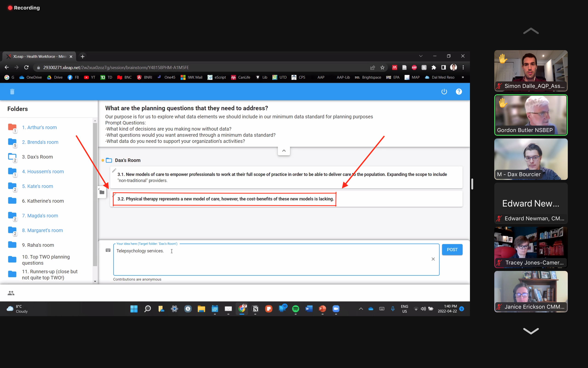Open the ENG US language switcher
588x368 pixels.
(x=404, y=309)
